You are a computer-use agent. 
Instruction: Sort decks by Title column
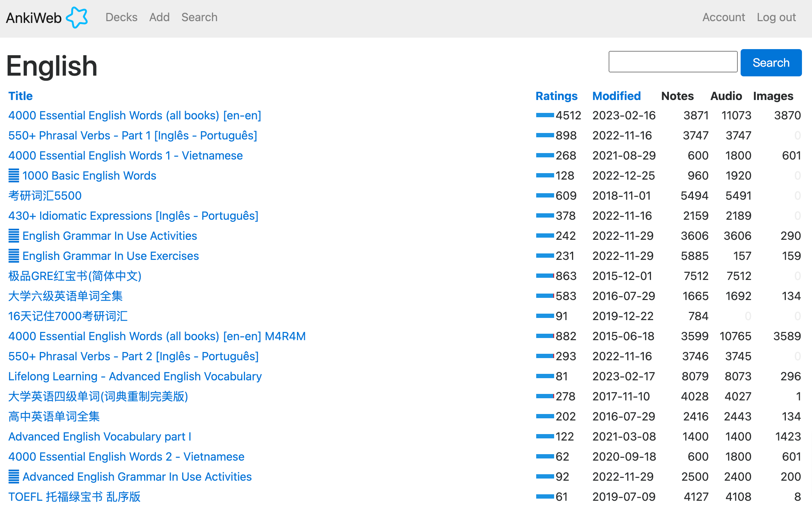coord(20,96)
